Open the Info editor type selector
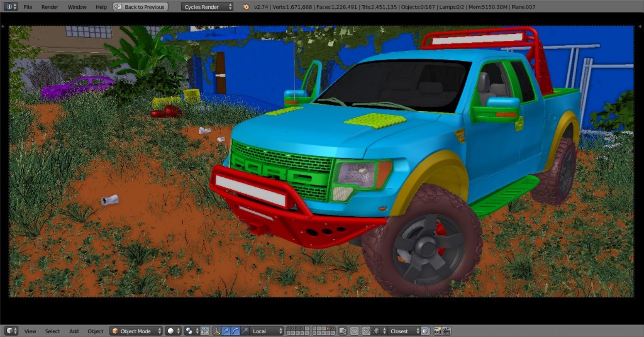644x337 pixels. click(10, 6)
